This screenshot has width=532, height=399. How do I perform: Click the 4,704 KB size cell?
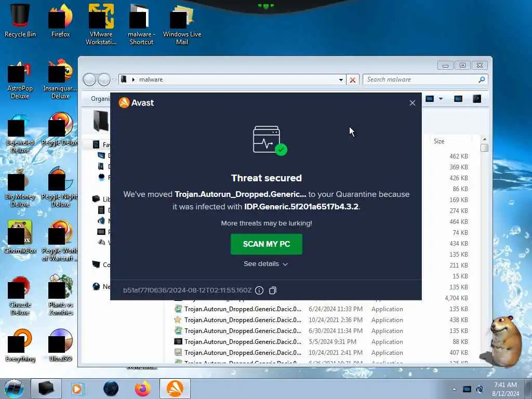[x=456, y=298]
